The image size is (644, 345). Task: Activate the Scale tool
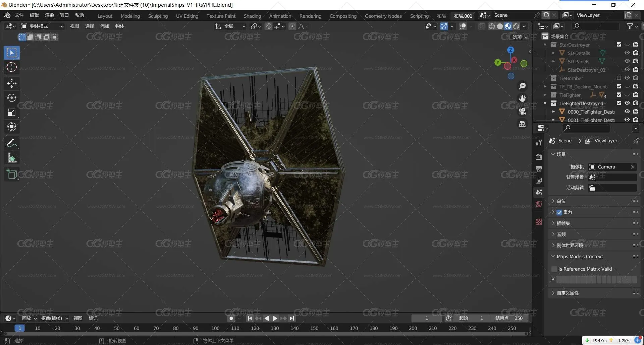12,113
